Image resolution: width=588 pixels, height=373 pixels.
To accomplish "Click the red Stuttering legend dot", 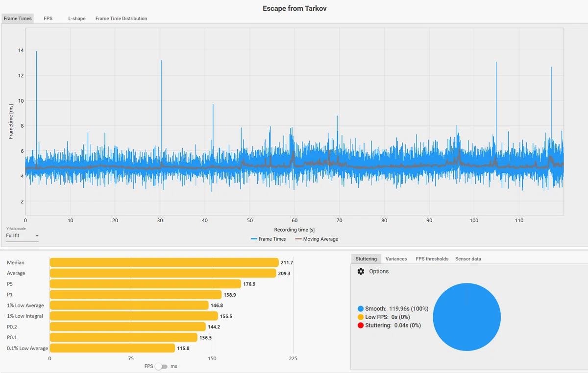I will pyautogui.click(x=361, y=326).
